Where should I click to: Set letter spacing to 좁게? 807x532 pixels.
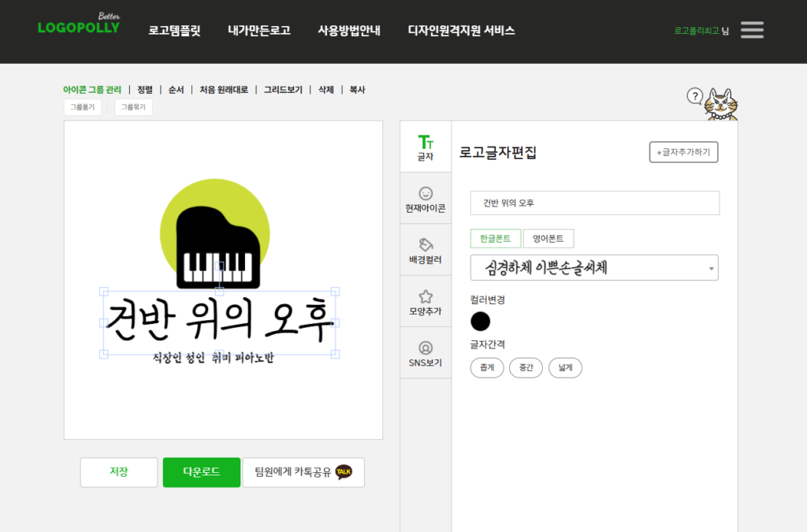click(x=487, y=368)
